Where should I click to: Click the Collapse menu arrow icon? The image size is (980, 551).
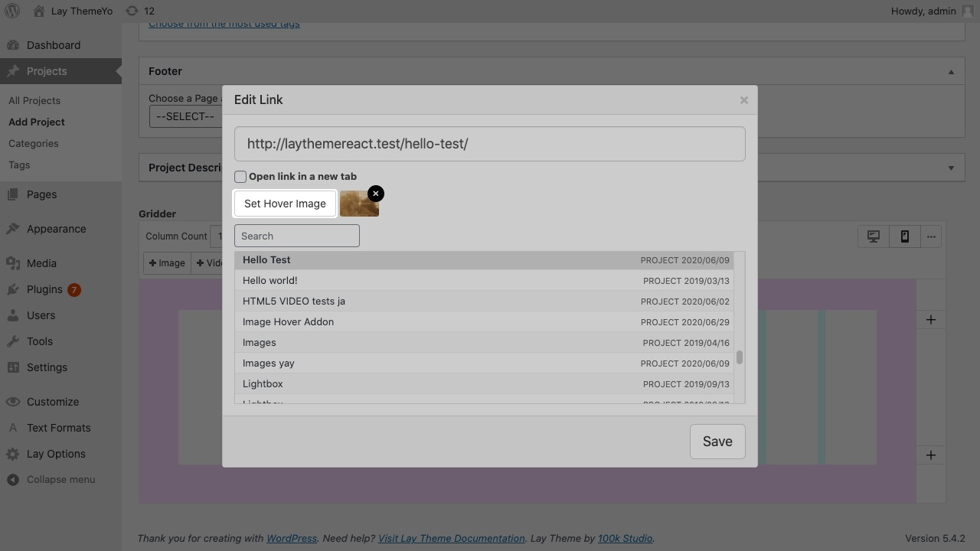(13, 480)
